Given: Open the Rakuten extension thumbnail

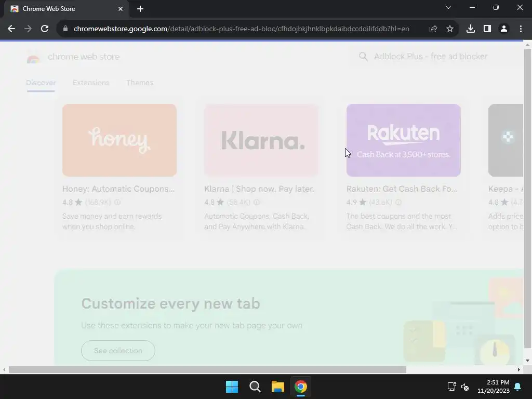Looking at the screenshot, I should pyautogui.click(x=403, y=140).
